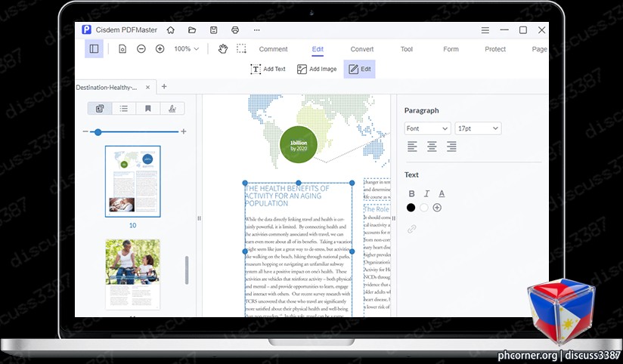623x364 pixels.
Task: Click the page fit icon
Action: coord(122,49)
